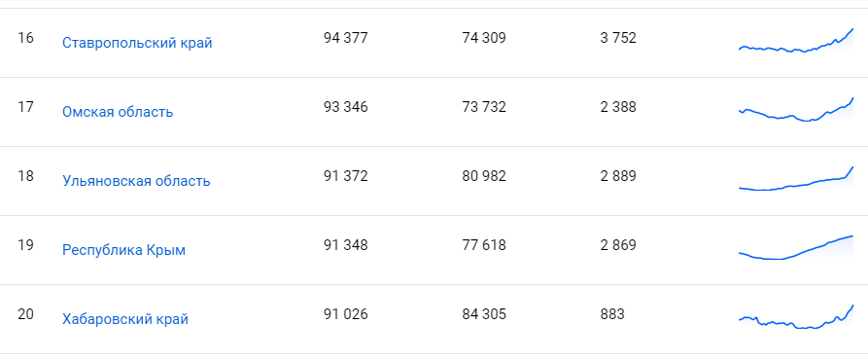Click the Республика Крым trend sparkline
The width and height of the screenshot is (868, 360).
click(796, 247)
